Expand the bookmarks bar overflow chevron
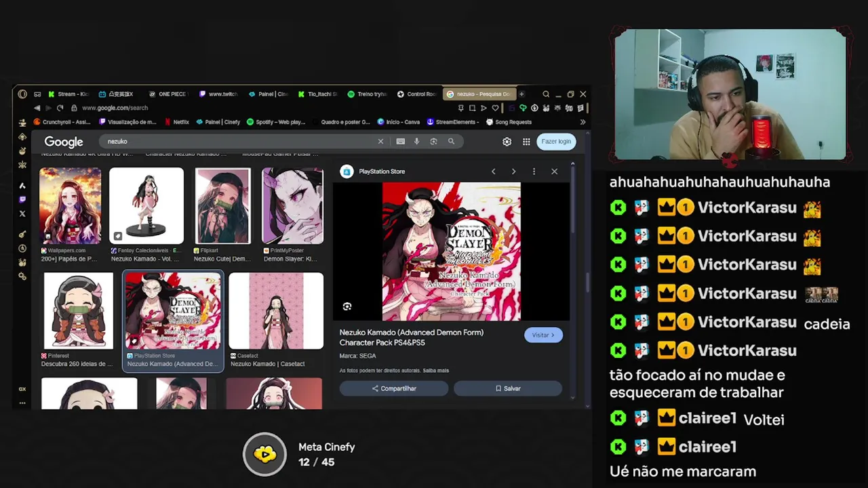Viewport: 868px width, 488px height. pos(583,122)
